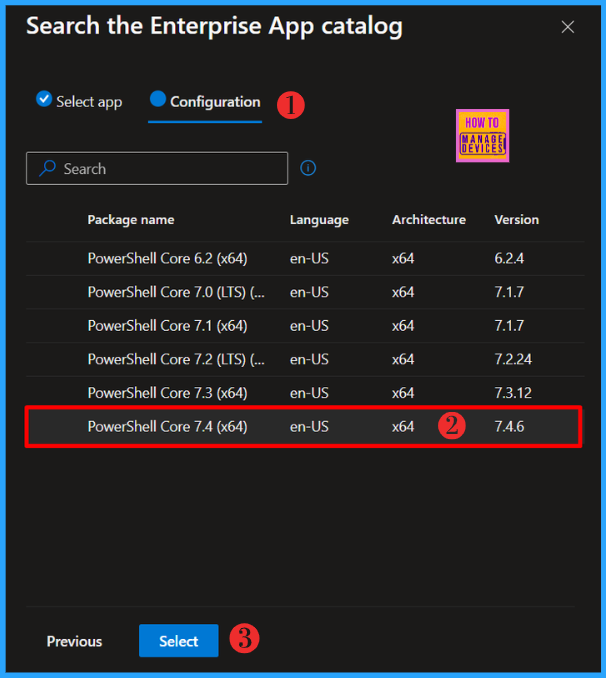This screenshot has height=678, width=606.
Task: Open the info icon next to Search
Action: click(x=308, y=168)
